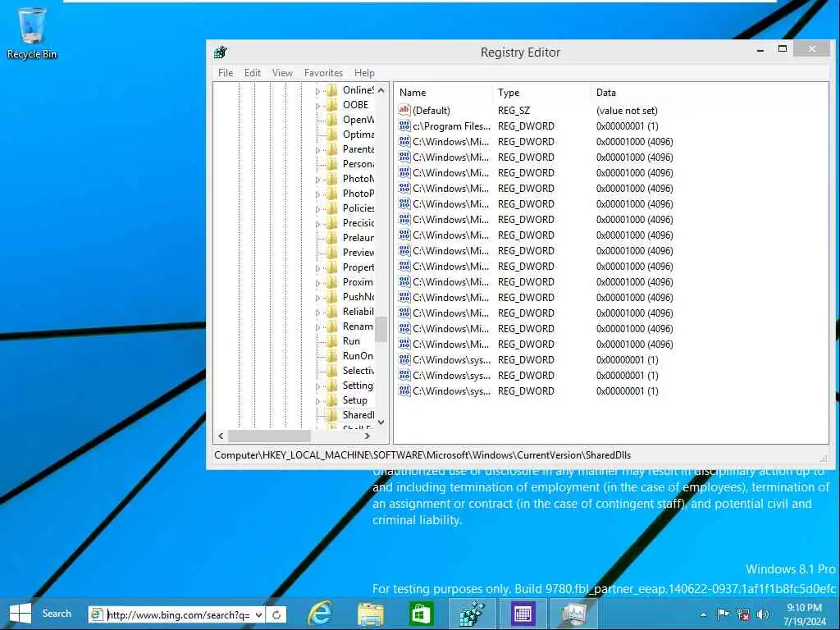Select the Prelaur key in the tree
The image size is (840, 630).
358,238
